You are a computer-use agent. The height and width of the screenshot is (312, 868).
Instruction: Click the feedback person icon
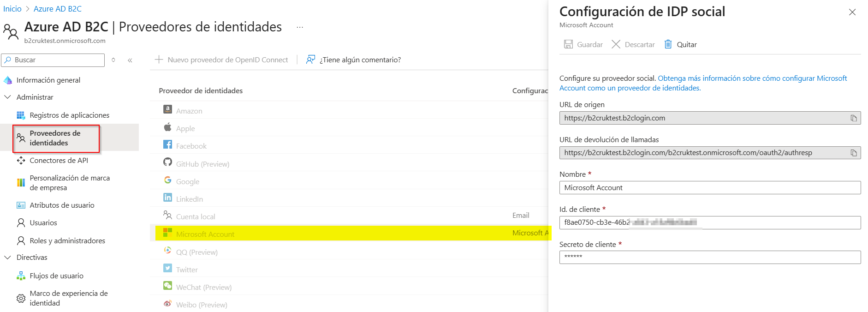click(310, 60)
